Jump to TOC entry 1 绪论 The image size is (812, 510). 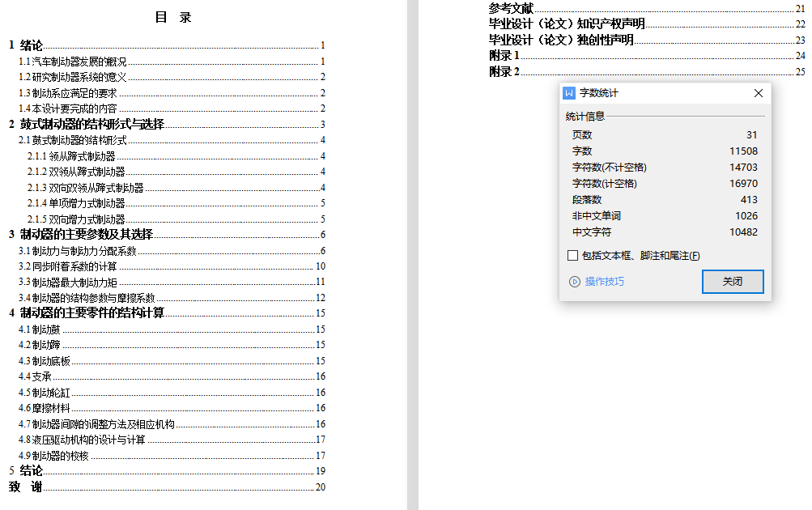coord(167,45)
